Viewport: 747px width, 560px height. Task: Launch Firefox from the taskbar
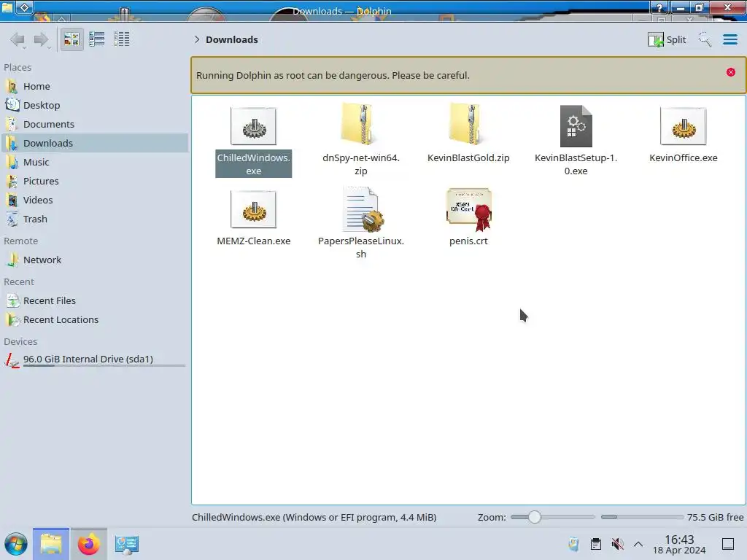88,544
